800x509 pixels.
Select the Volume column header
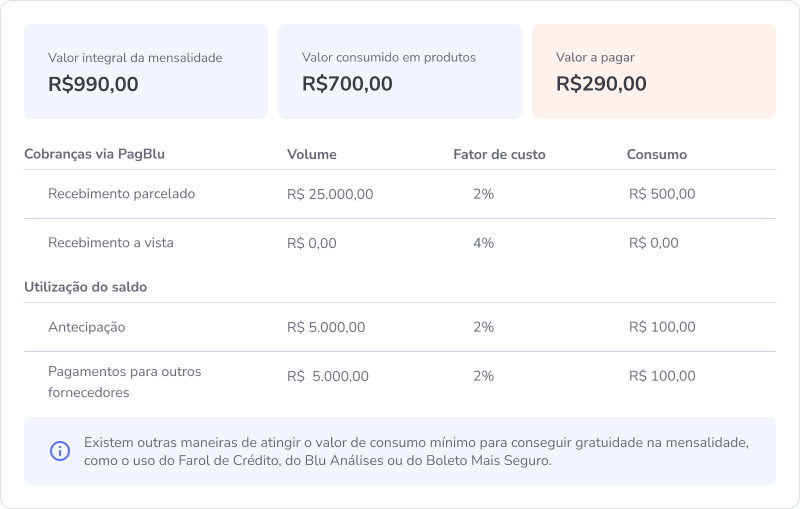click(312, 155)
